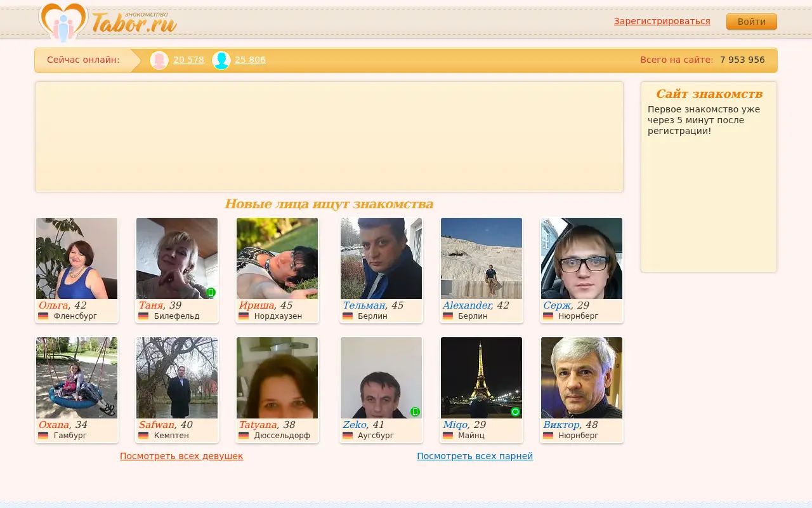This screenshot has width=812, height=508.
Task: Open Ольга's profile photo
Action: pyautogui.click(x=77, y=258)
